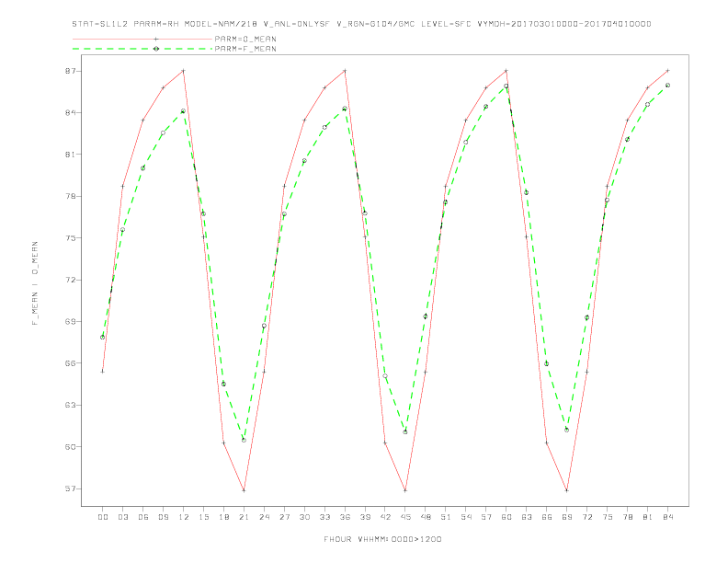Click x-axis forecast hour label 39
This screenshot has width=728, height=563.
(366, 517)
